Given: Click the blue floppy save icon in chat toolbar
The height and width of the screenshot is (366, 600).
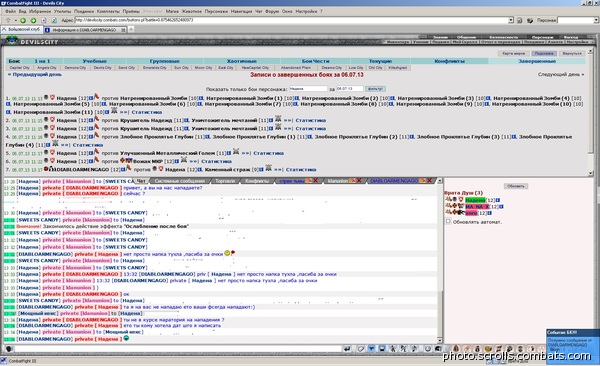Looking at the screenshot, I should (x=382, y=349).
